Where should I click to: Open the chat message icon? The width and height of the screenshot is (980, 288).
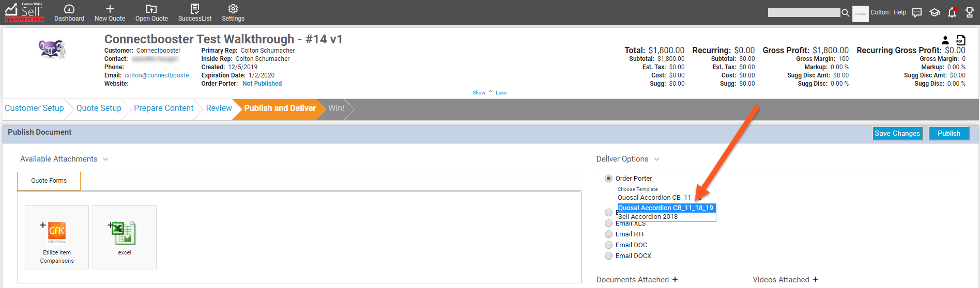[x=917, y=13]
